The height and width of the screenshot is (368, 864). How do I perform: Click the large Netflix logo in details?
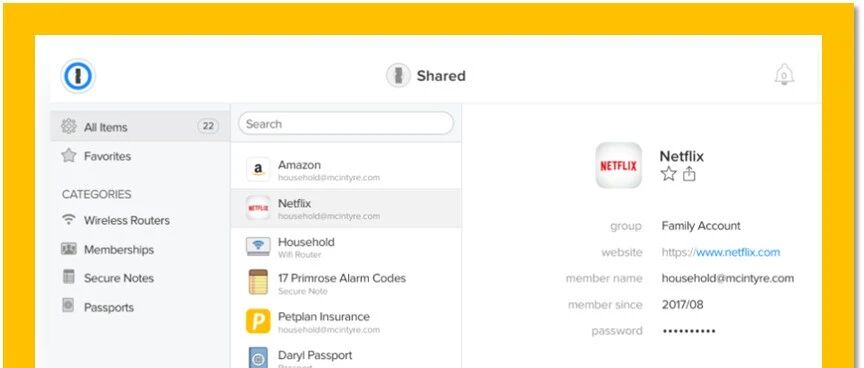pos(619,165)
